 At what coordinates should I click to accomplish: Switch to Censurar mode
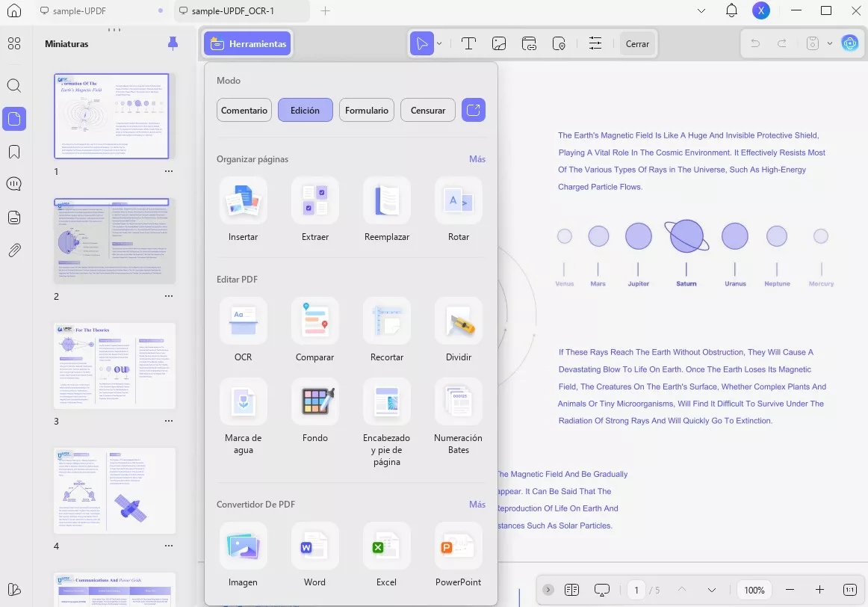click(428, 110)
